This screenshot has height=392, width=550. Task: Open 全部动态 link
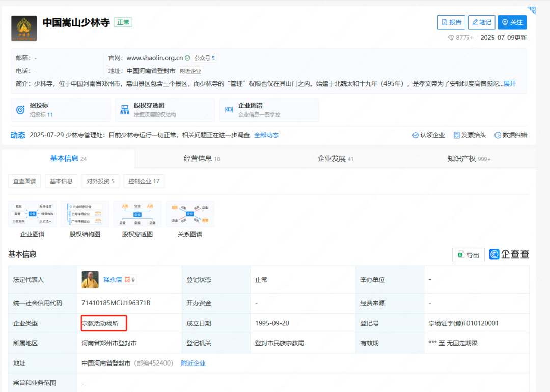[x=266, y=135]
